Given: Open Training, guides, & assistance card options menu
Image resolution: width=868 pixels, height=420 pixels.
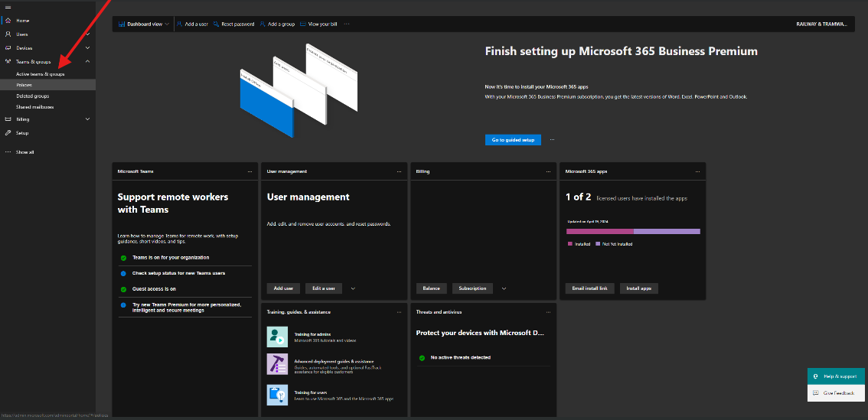Looking at the screenshot, I should [x=399, y=312].
